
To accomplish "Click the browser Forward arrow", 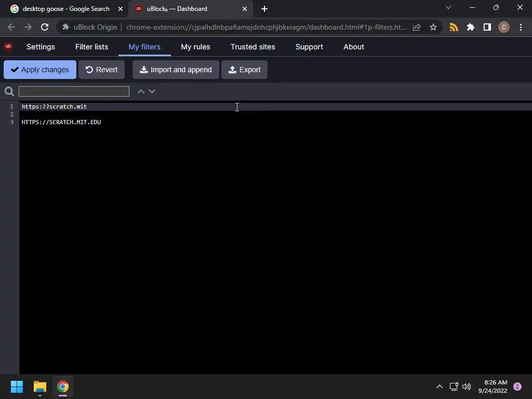I will pyautogui.click(x=28, y=27).
